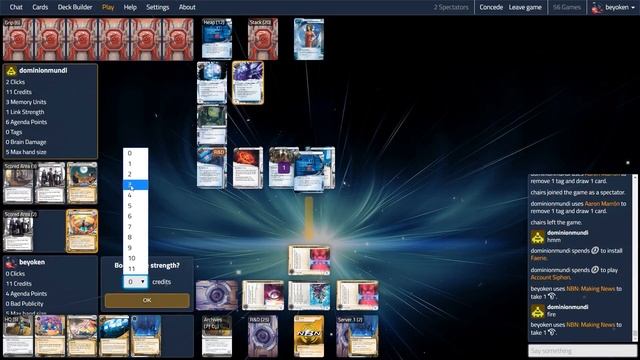640x360 pixels.
Task: Go to Deck Builder
Action: [x=75, y=7]
